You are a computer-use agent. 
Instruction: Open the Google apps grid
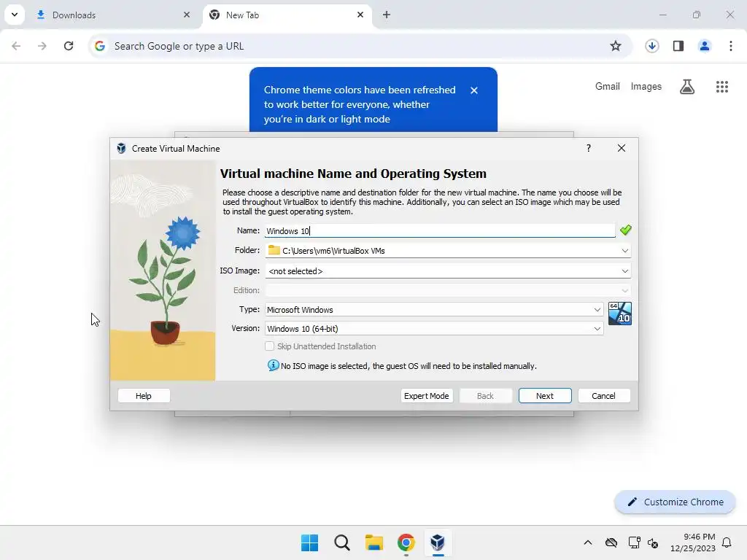[721, 87]
